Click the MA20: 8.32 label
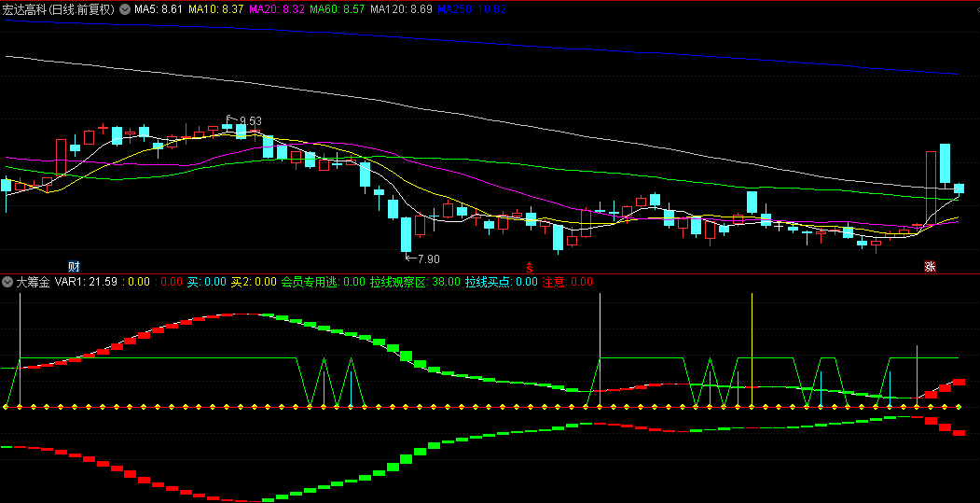 click(277, 9)
